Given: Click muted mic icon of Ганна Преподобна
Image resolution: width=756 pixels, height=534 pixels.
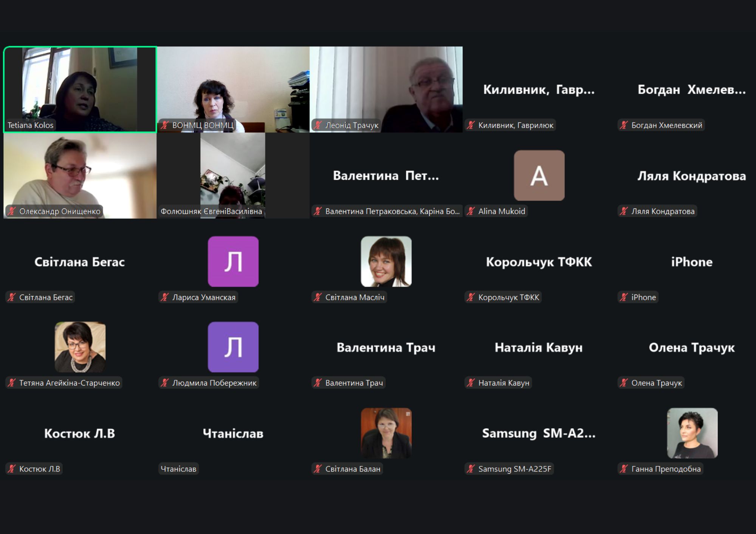Looking at the screenshot, I should tap(624, 469).
